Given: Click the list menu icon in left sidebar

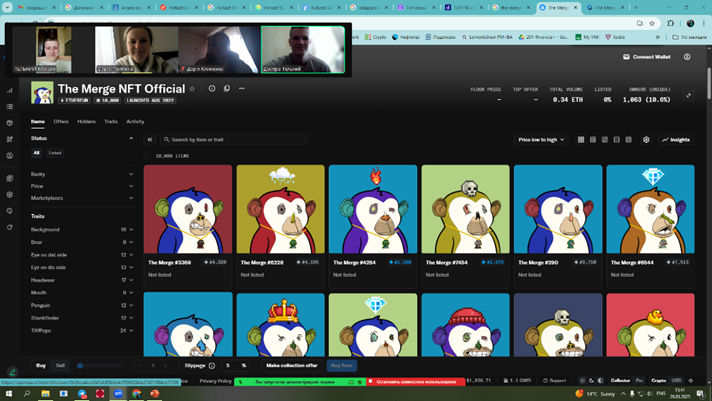Looking at the screenshot, I should pos(10,107).
